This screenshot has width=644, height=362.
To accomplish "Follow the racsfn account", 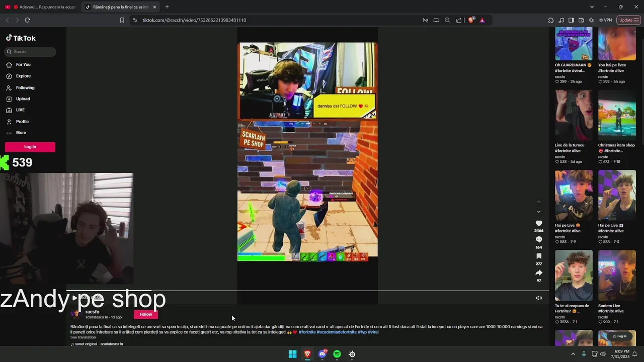I will (x=146, y=314).
